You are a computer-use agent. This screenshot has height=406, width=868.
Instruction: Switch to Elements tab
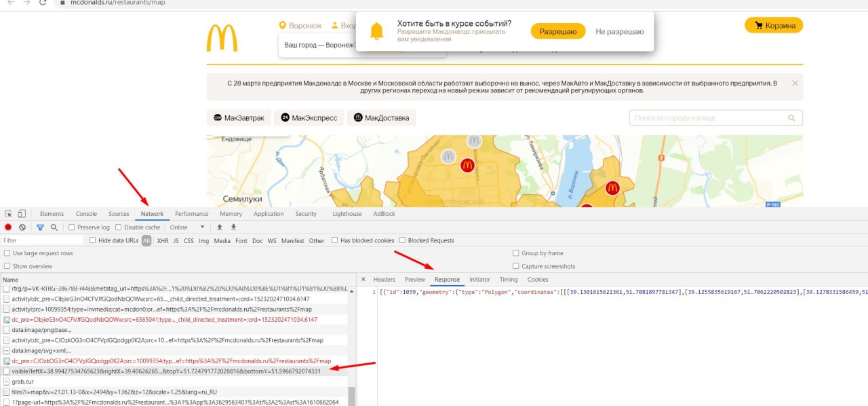pos(52,214)
